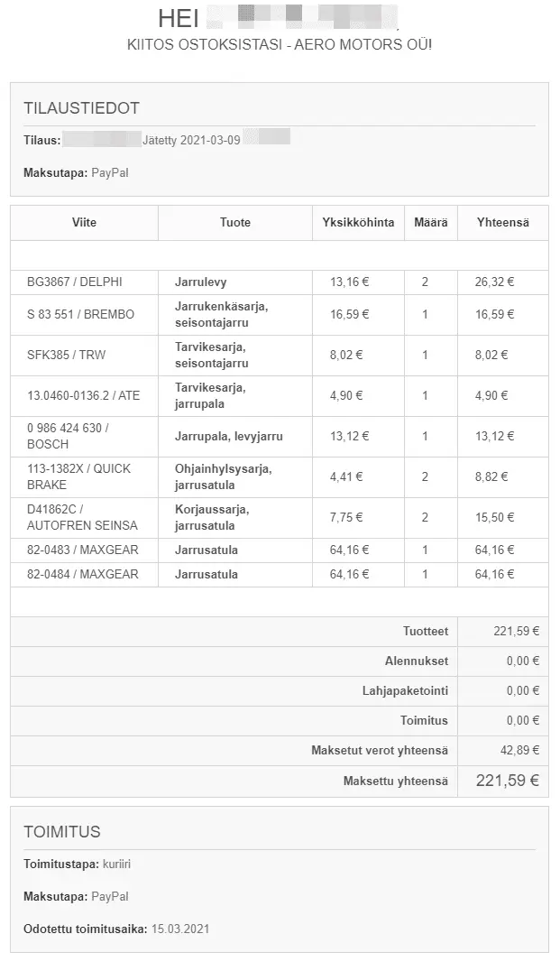Click Jarrukenkäsarja, seisontajarru product name

tap(221, 315)
